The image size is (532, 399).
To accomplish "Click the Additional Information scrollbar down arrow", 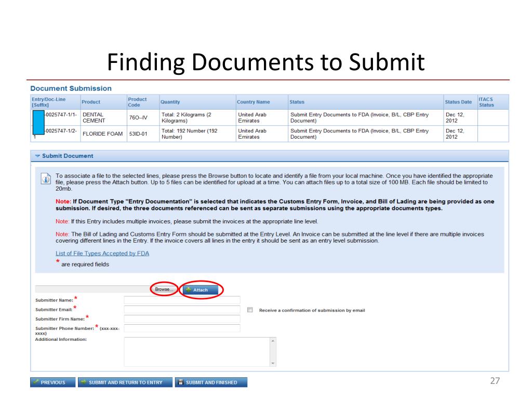I will tap(273, 363).
